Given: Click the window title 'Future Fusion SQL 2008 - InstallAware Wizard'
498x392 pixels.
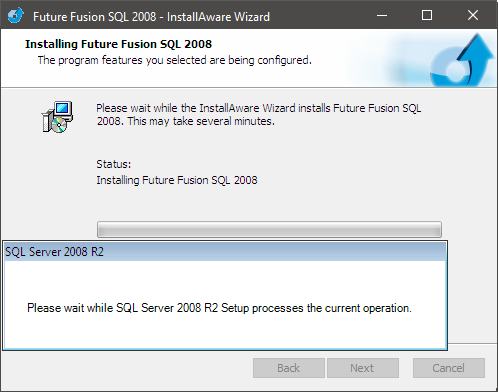Looking at the screenshot, I should click(151, 17).
